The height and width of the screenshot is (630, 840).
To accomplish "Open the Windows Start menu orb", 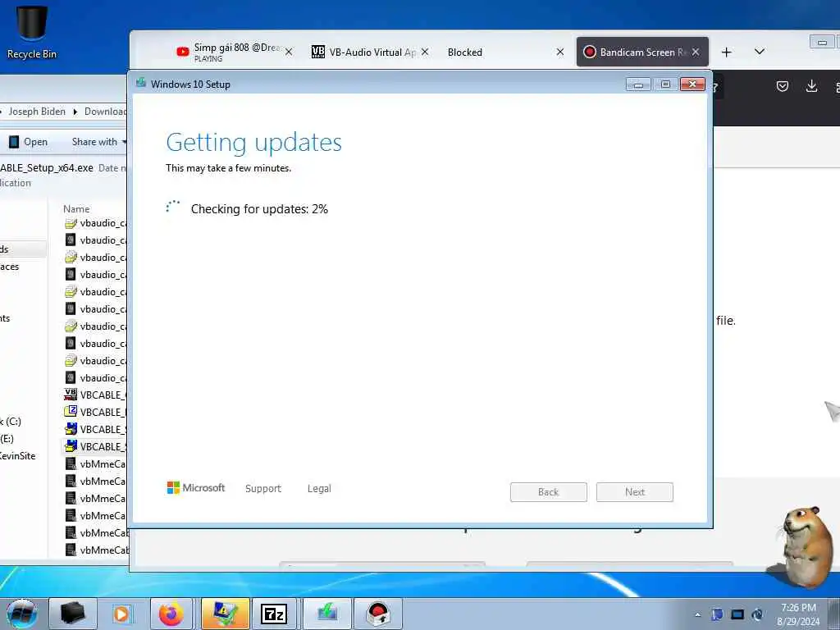I will (22, 614).
